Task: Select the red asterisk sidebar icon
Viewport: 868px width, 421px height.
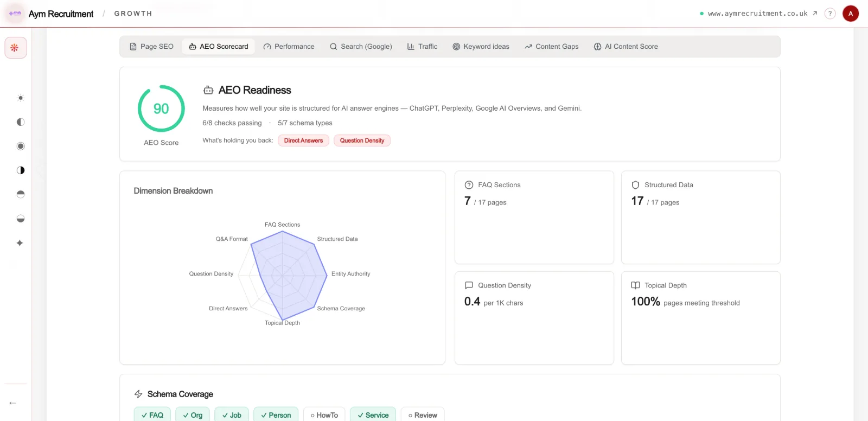Action: pyautogui.click(x=15, y=48)
